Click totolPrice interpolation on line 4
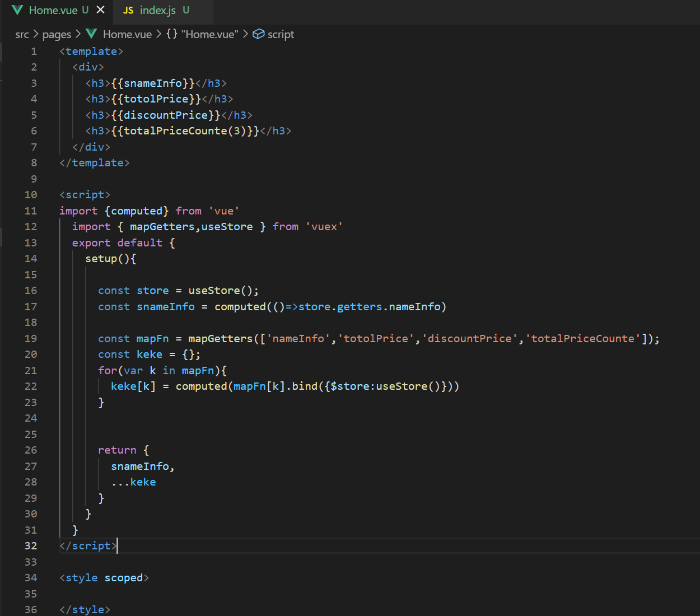Image resolution: width=700 pixels, height=616 pixels. 156,99
